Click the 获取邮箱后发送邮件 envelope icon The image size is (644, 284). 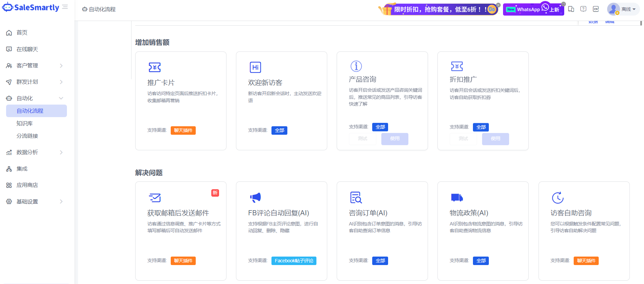pos(154,197)
